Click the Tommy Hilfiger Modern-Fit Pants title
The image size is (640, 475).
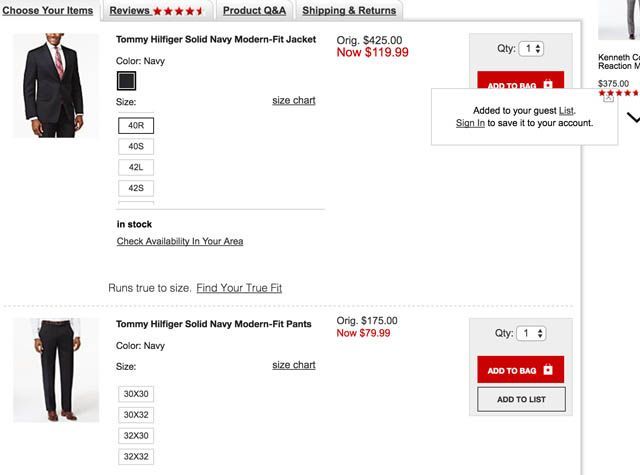(214, 324)
